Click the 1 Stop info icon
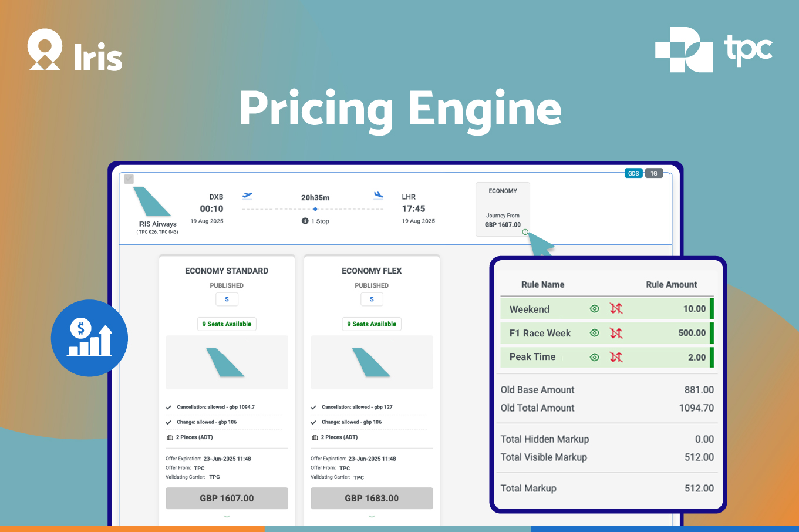 305,221
